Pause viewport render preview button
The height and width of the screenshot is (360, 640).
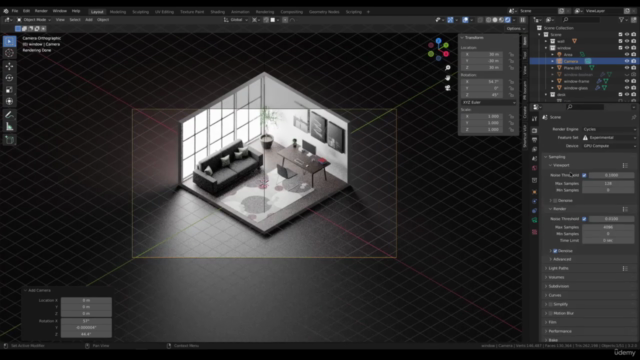click(522, 20)
